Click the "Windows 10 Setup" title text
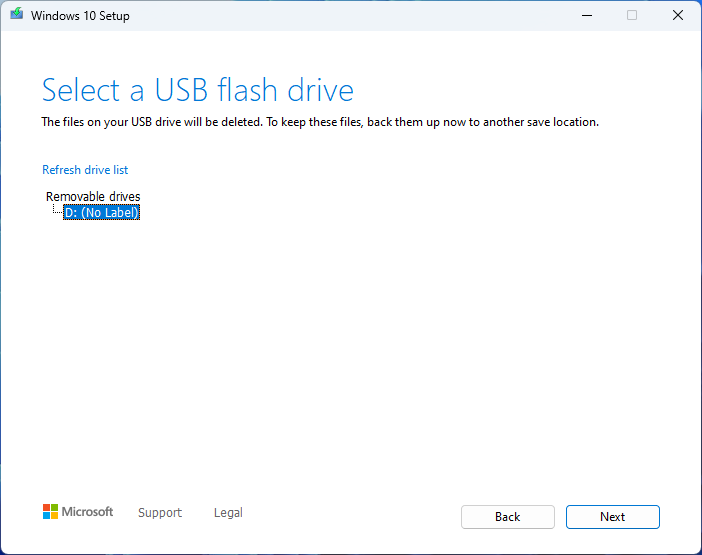The height and width of the screenshot is (555, 702). click(80, 16)
